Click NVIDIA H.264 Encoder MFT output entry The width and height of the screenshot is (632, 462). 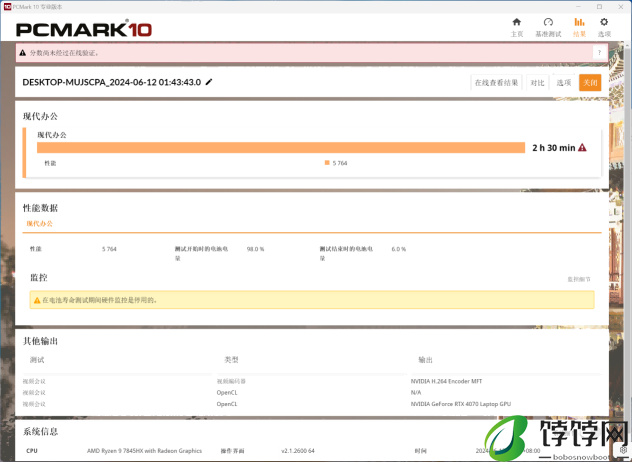point(446,381)
